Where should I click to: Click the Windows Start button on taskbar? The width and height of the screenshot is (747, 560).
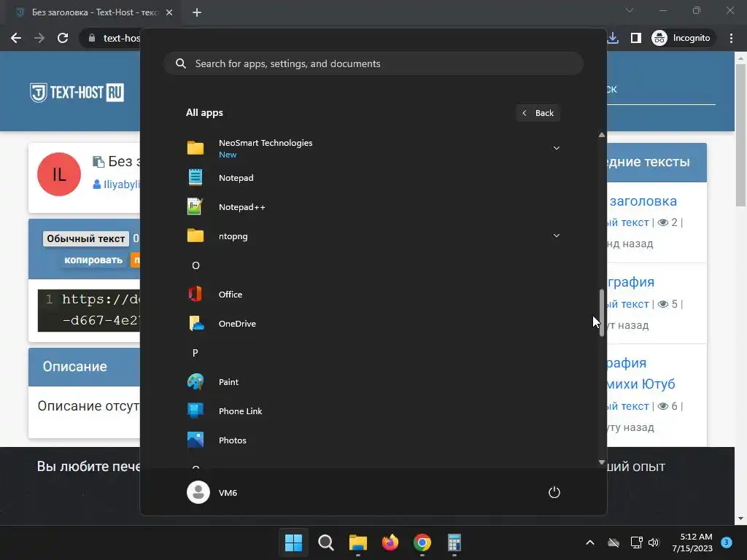coord(293,542)
